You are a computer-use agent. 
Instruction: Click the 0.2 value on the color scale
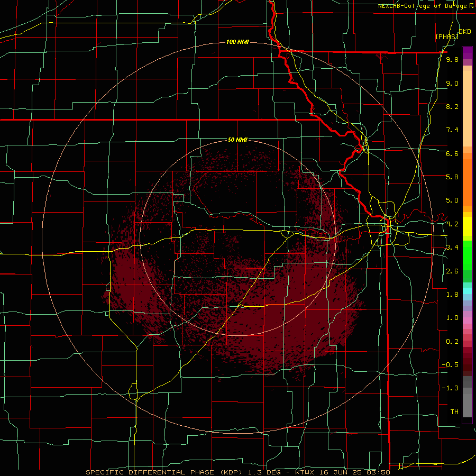coord(452,342)
